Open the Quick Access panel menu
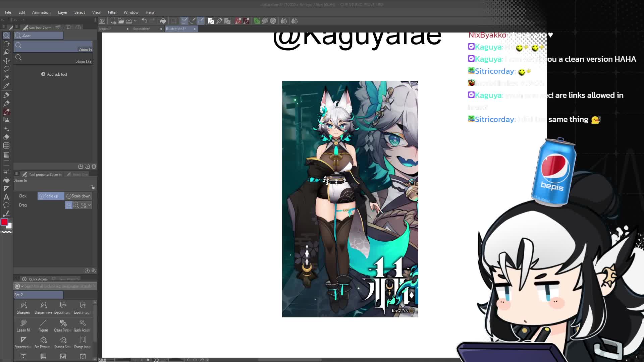The height and width of the screenshot is (362, 644). coord(16,279)
